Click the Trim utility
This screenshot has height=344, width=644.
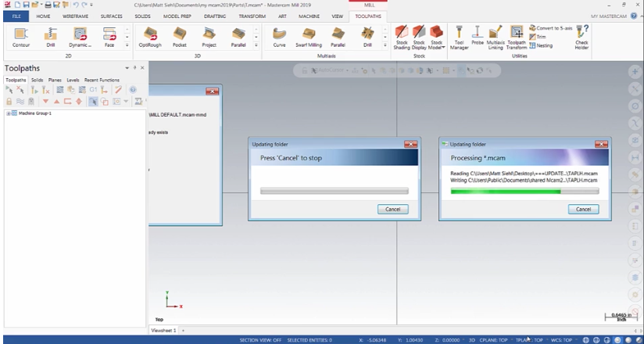click(x=538, y=37)
